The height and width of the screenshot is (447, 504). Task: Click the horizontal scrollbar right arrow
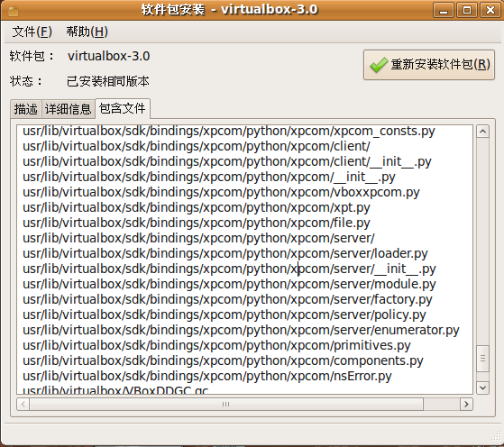[466, 404]
